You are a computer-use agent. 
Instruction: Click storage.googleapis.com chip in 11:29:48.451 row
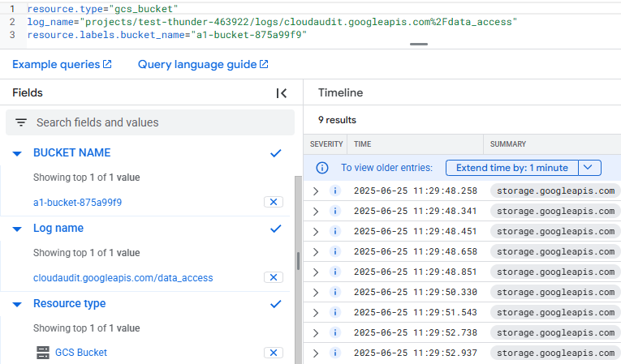(555, 231)
